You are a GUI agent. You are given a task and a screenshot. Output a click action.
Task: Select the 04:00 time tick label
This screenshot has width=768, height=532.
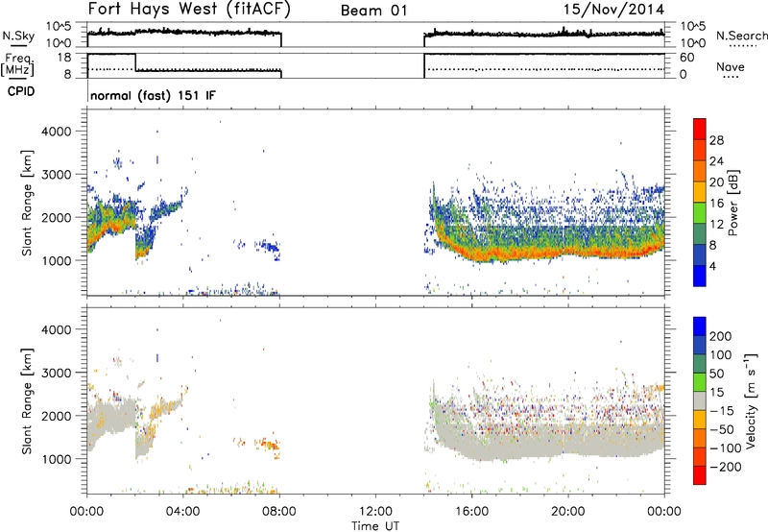pos(182,512)
